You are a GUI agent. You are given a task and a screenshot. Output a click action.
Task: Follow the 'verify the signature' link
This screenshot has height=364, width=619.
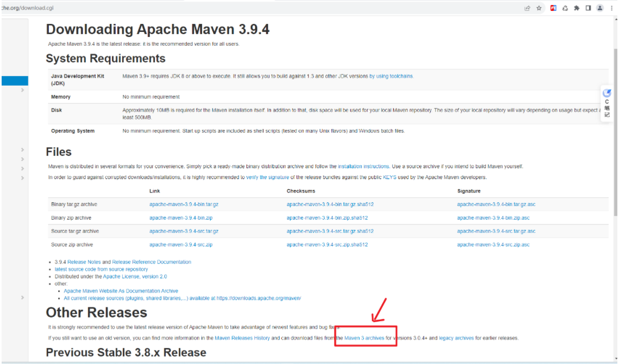click(268, 177)
